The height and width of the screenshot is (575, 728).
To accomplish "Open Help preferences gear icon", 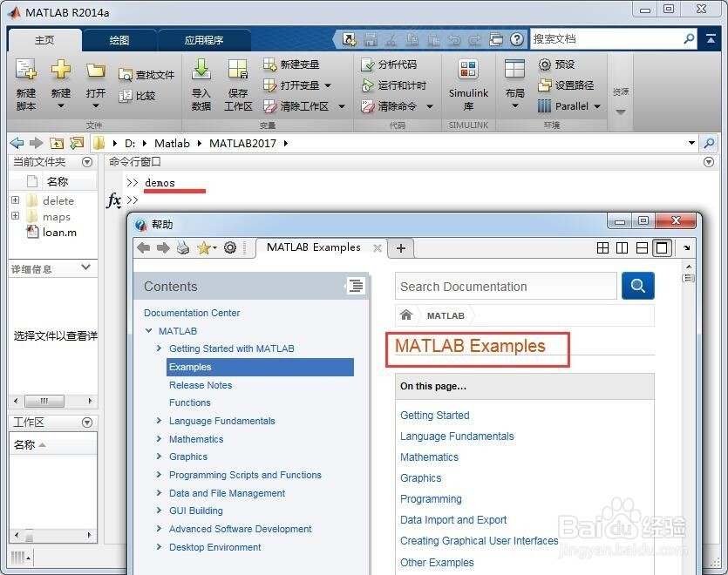I will [x=230, y=247].
